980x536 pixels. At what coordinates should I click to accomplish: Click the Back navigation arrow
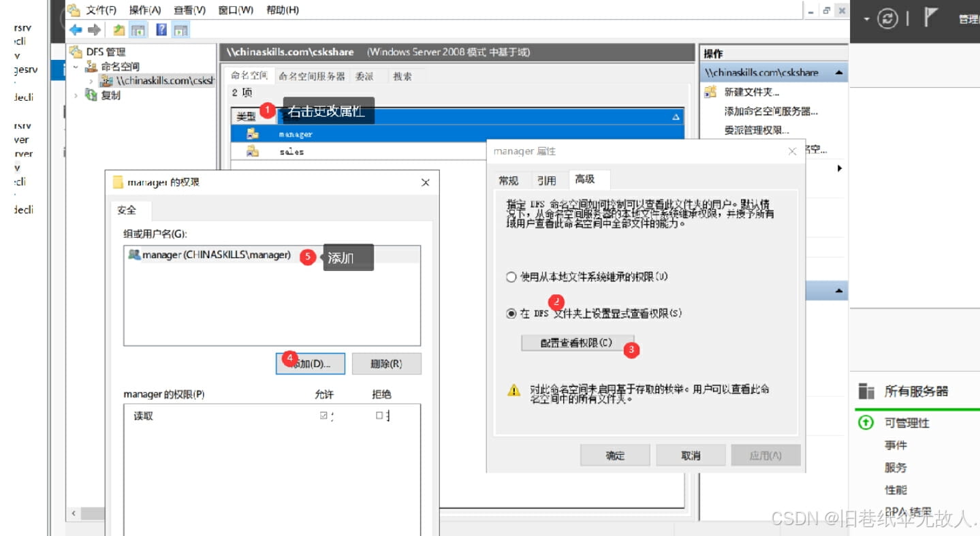[75, 29]
